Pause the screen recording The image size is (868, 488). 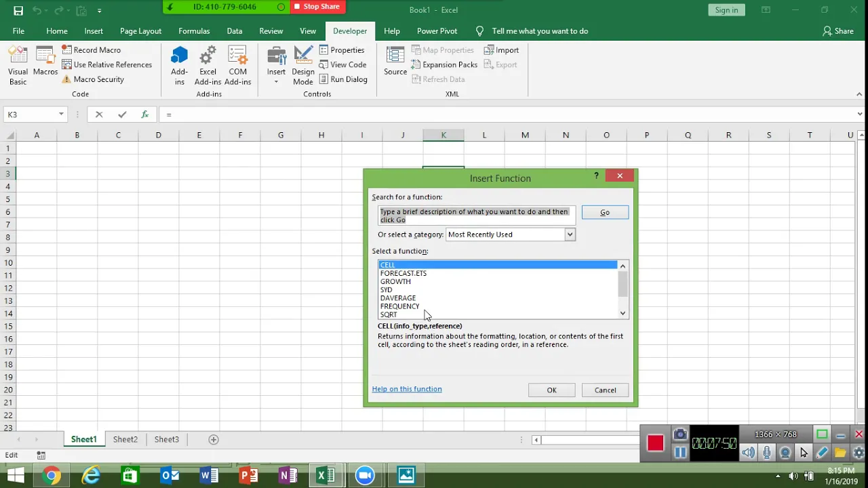680,452
